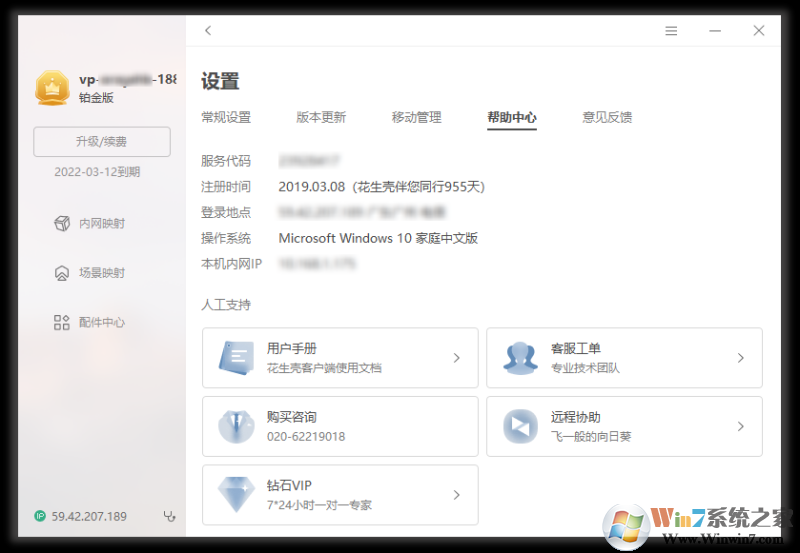Click the 远程协助 arrow icon
Screen dimensions: 800x553
click(x=520, y=426)
